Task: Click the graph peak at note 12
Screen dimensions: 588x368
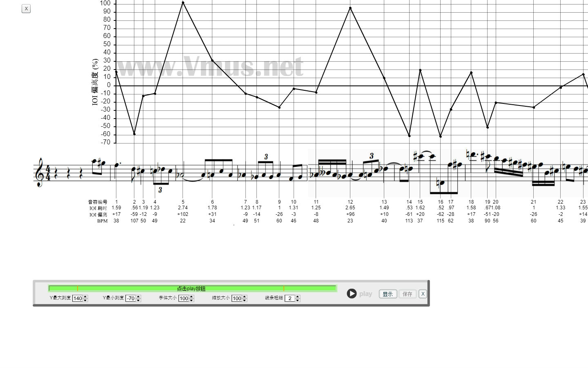Action: tap(350, 8)
